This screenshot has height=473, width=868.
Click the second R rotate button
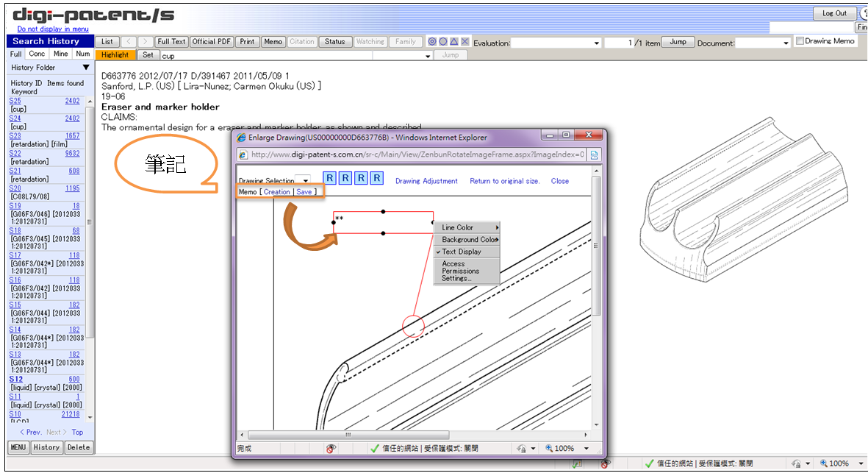click(345, 178)
